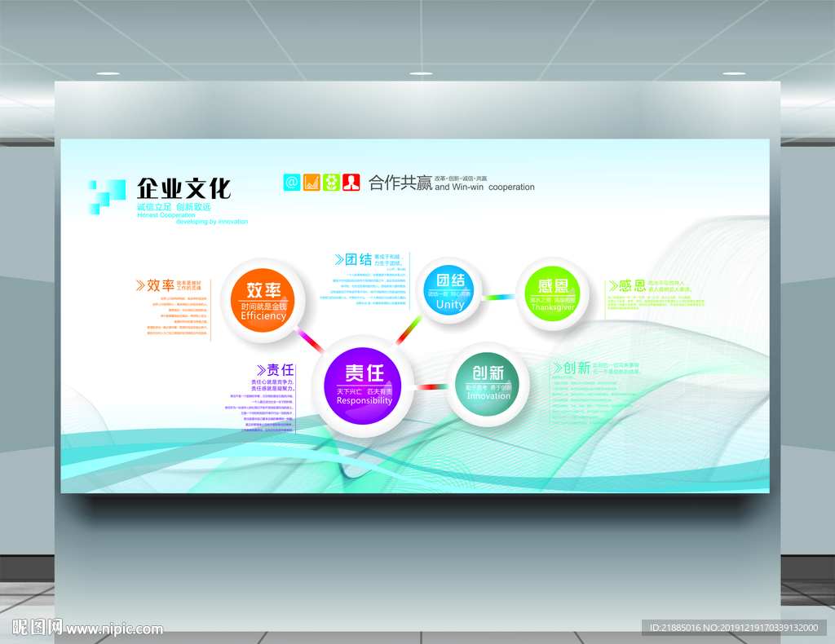Click the green flower icon

[331, 183]
